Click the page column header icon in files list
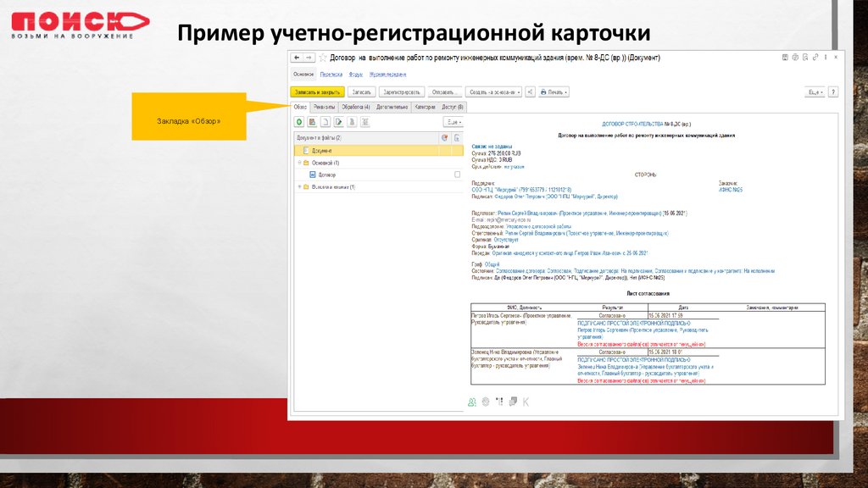The image size is (868, 488). tap(457, 138)
